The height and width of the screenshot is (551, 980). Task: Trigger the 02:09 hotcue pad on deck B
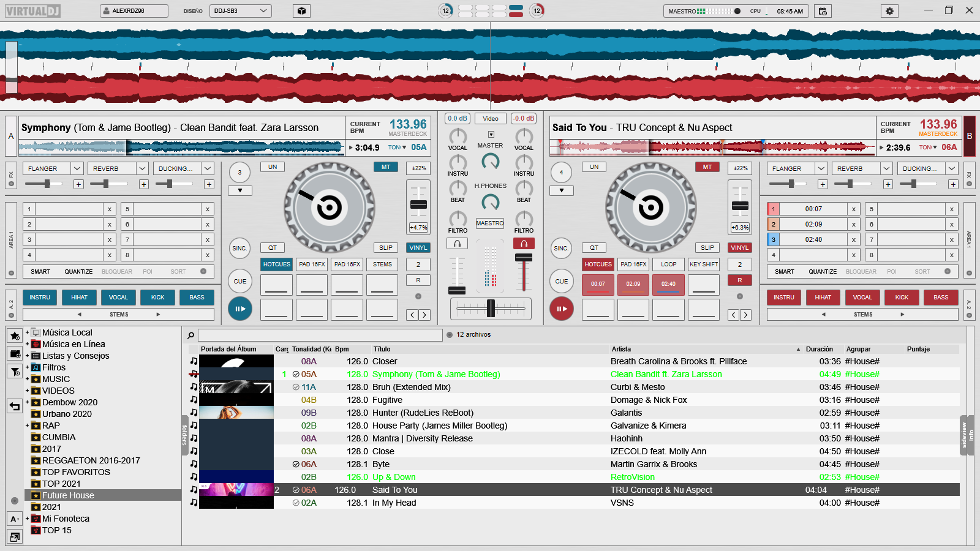(x=633, y=284)
